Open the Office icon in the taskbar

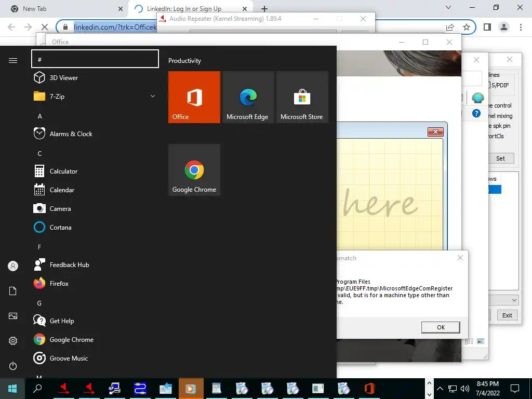point(369,389)
